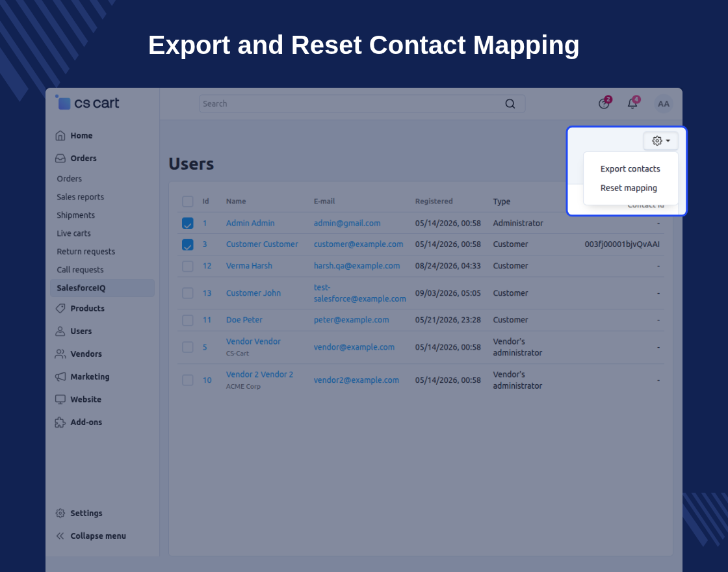The width and height of the screenshot is (728, 572).
Task: Click the customer@example.com email link
Action: 358,244
